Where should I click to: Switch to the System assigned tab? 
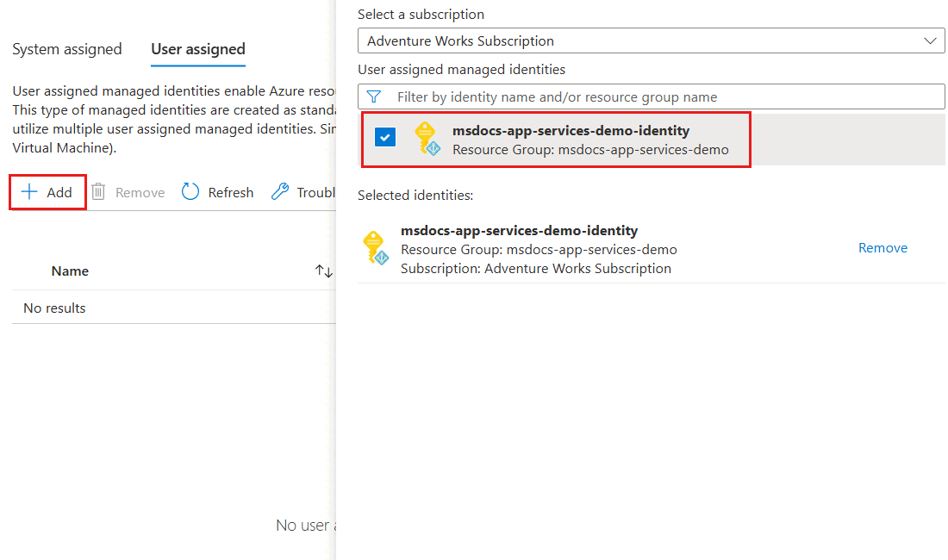[x=67, y=49]
